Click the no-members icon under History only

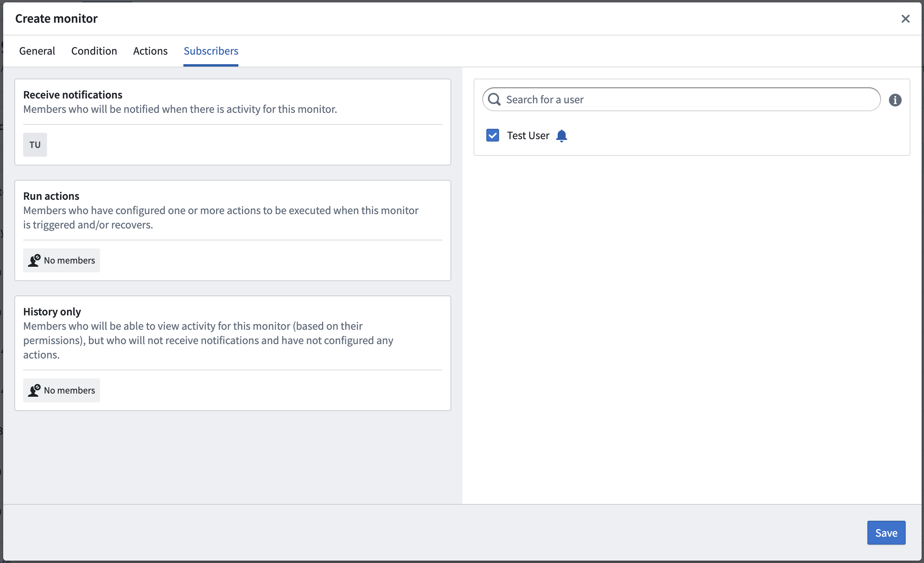(x=34, y=390)
